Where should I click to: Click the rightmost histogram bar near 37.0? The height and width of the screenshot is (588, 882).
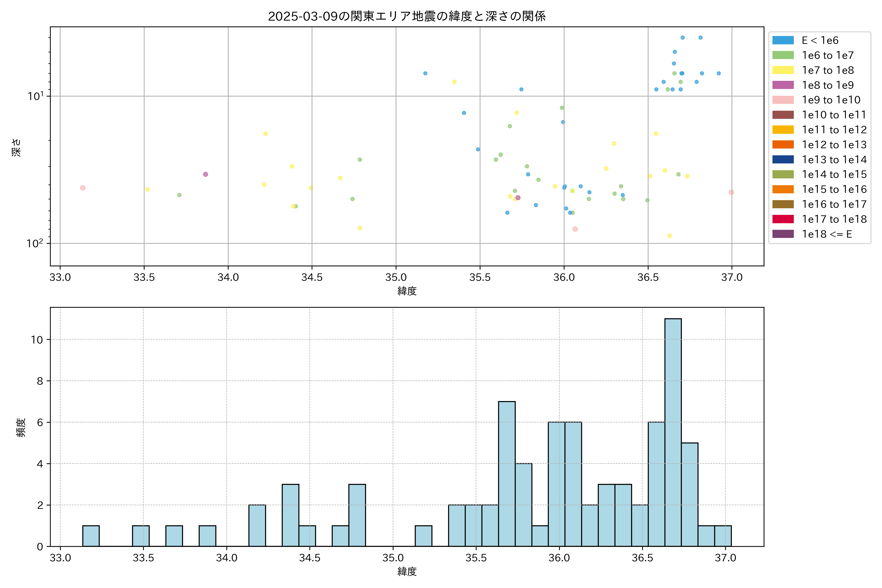tap(723, 536)
